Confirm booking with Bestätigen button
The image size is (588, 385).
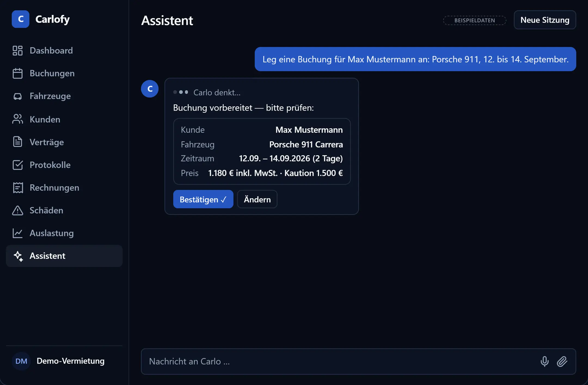[203, 199]
